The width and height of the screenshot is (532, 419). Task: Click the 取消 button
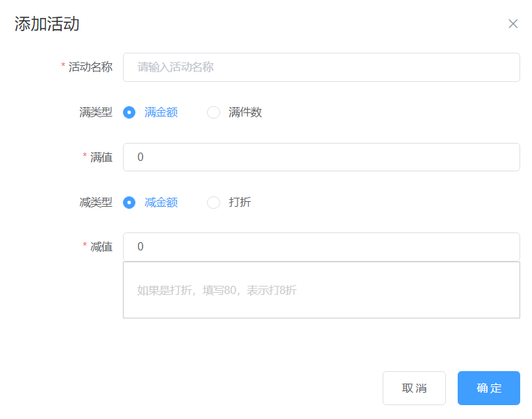[414, 388]
